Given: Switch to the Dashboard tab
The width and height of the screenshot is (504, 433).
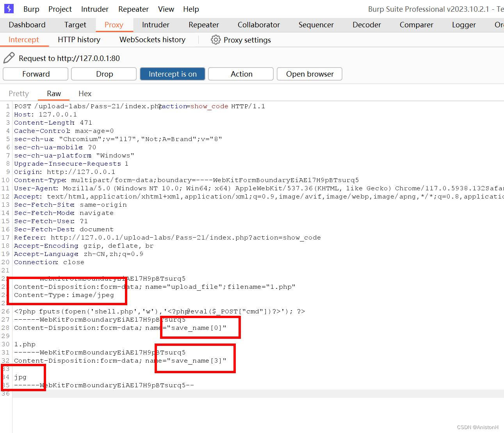Looking at the screenshot, I should click(x=27, y=25).
